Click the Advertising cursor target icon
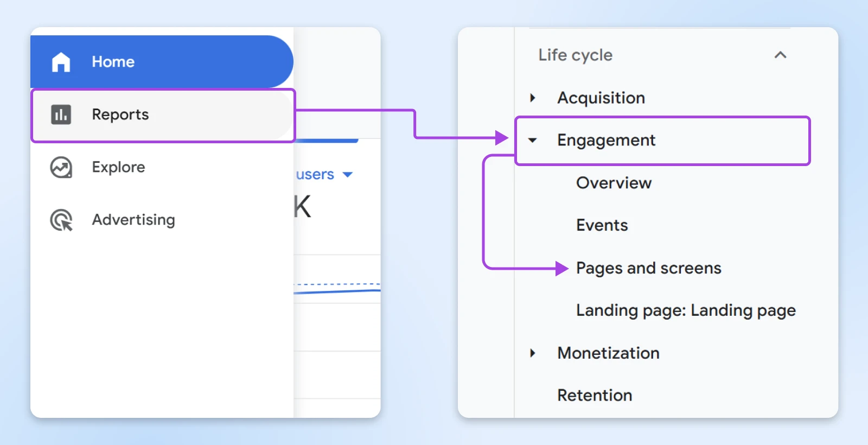 pyautogui.click(x=61, y=220)
